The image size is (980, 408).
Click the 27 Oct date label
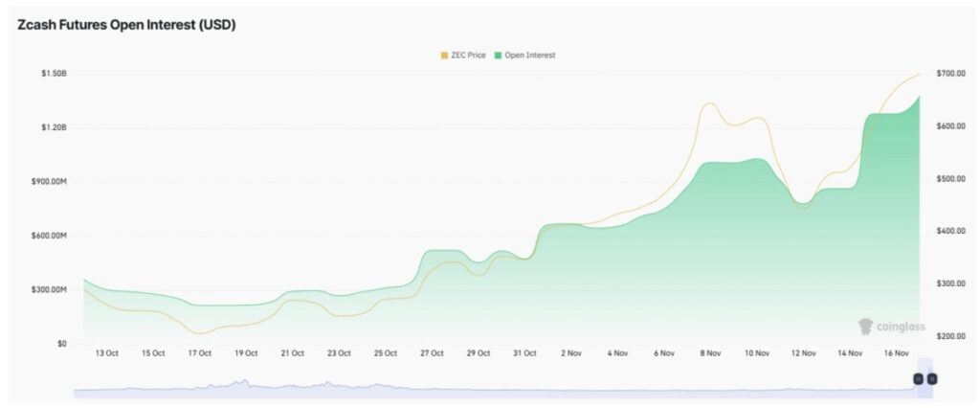coord(432,353)
